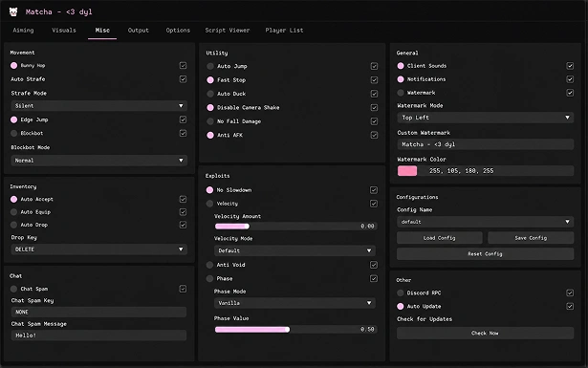
Task: Click the No Slowdown checkbox icon
Action: pos(374,190)
